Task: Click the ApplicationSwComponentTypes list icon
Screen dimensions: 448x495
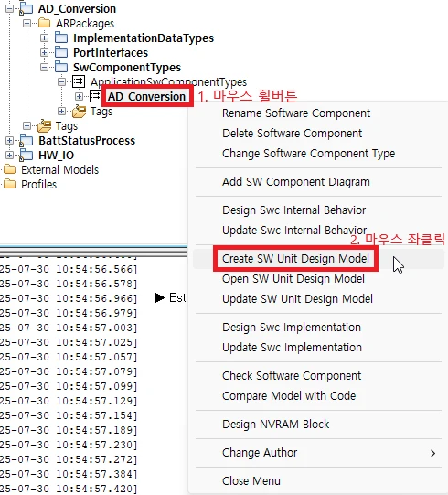Action: 79,81
